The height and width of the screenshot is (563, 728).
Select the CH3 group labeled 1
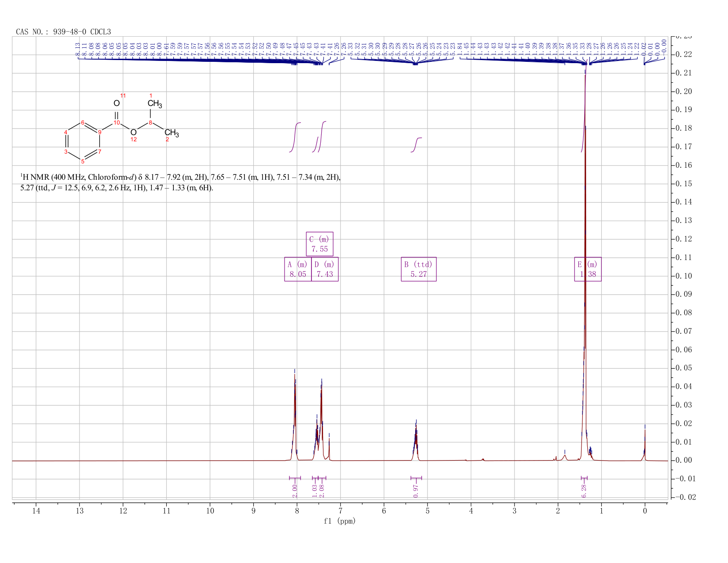(x=155, y=104)
